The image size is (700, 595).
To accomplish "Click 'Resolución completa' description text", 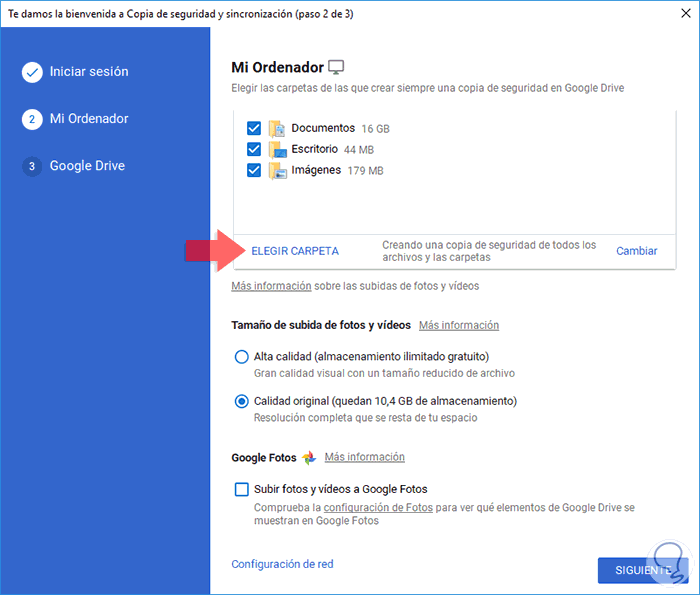I will (366, 418).
